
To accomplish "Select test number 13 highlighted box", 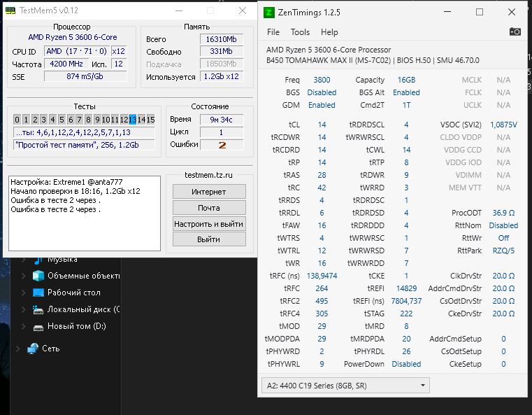I will coord(133,120).
